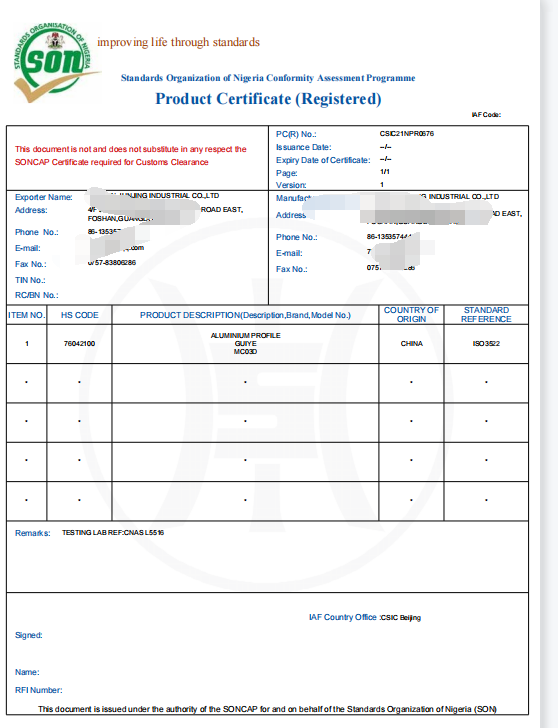Click the 'ISO3522' standard reference cell
This screenshot has width=558, height=728.
[x=486, y=344]
